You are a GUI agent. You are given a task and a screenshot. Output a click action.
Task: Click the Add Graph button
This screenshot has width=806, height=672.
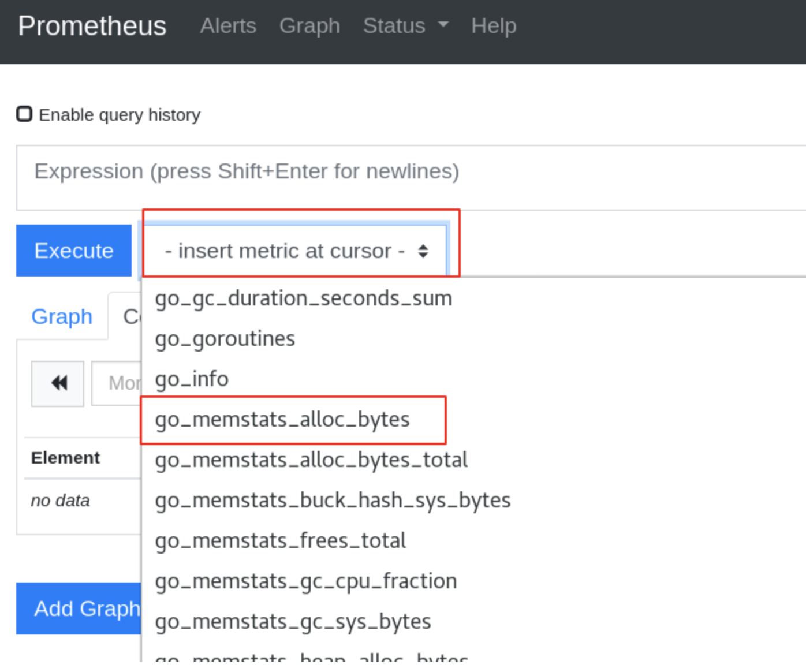[79, 608]
